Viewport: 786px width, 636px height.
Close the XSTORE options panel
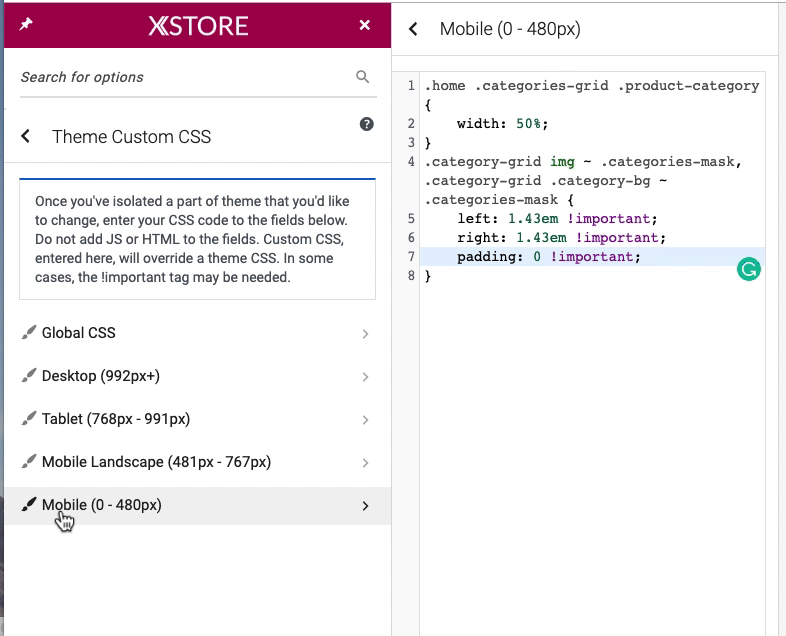(365, 25)
